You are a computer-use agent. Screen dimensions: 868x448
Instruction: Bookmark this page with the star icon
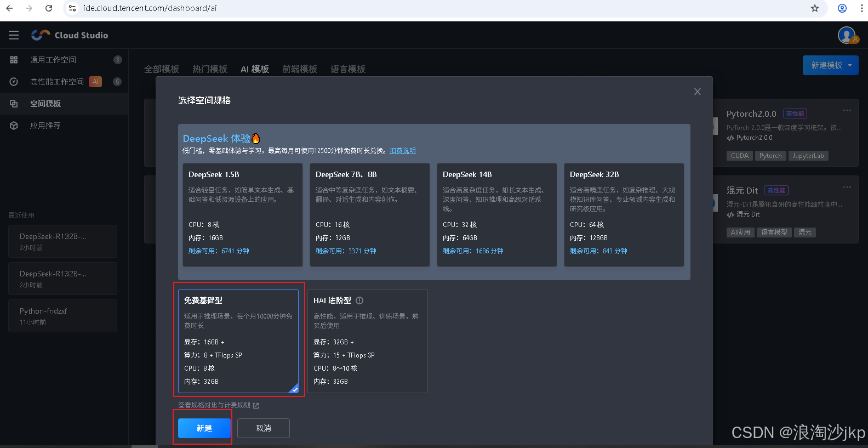tap(815, 8)
